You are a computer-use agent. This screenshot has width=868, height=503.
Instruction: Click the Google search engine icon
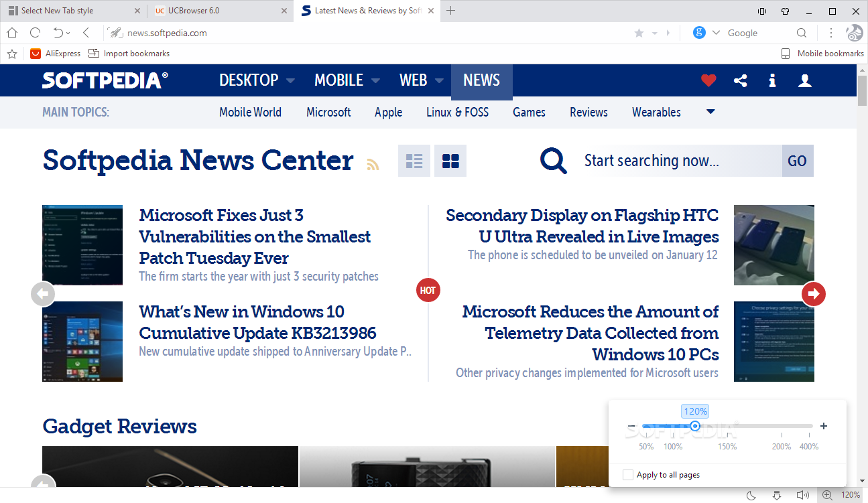click(699, 32)
